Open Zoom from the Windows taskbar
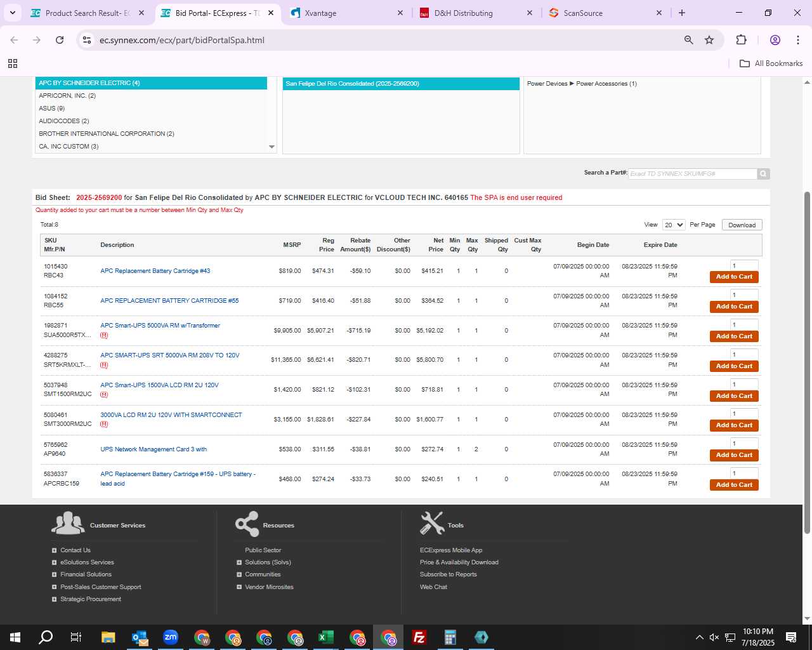Image resolution: width=812 pixels, height=650 pixels. click(171, 637)
